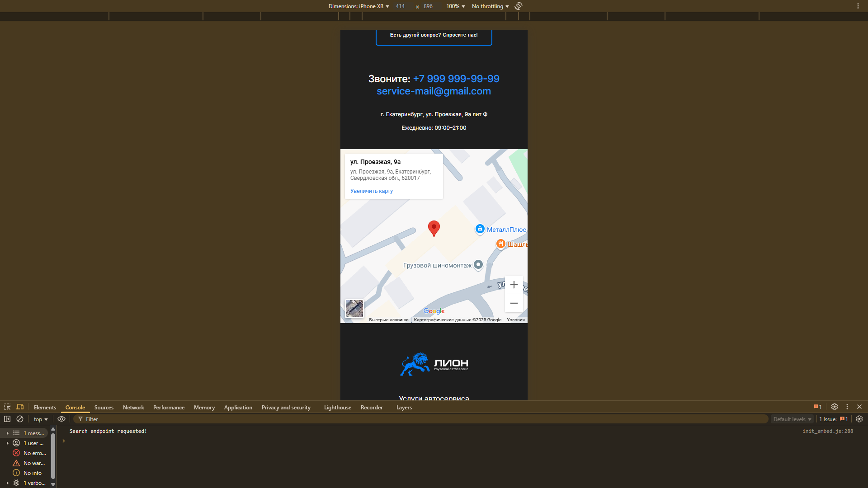Call the +7 999 999-99-99 phone link

[x=456, y=79]
